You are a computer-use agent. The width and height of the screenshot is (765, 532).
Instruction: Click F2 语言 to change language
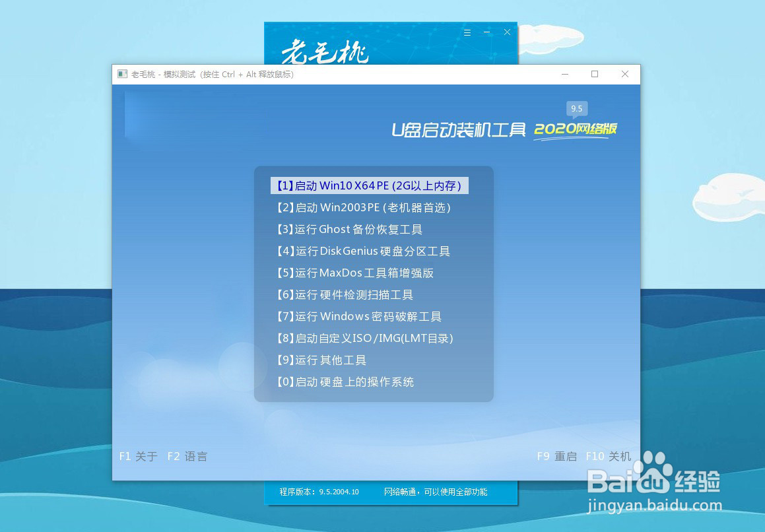pyautogui.click(x=187, y=456)
